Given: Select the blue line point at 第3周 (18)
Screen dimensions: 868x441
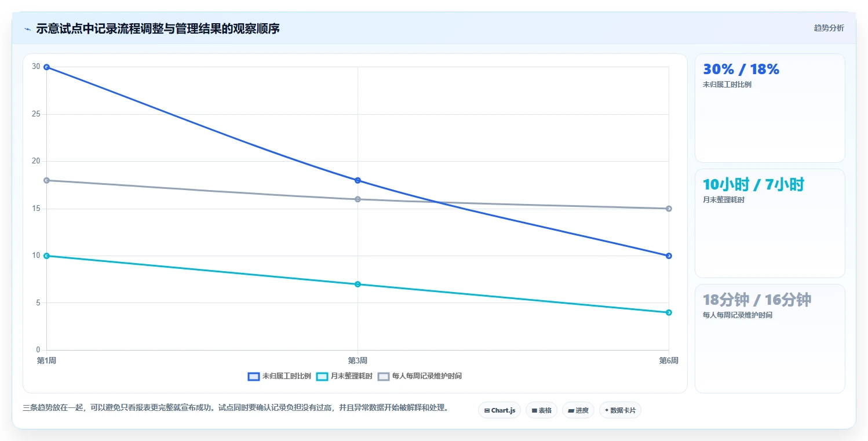Looking at the screenshot, I should coord(358,180).
